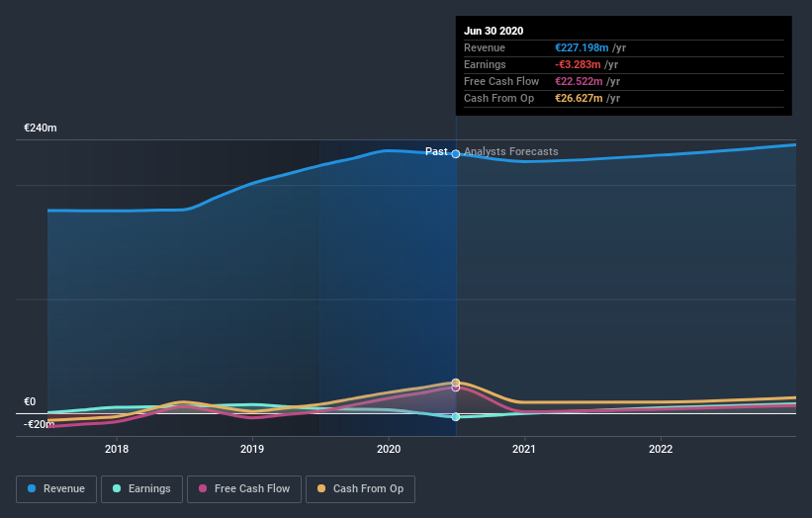Click the €0 y-axis label
The image size is (812, 518).
point(30,401)
